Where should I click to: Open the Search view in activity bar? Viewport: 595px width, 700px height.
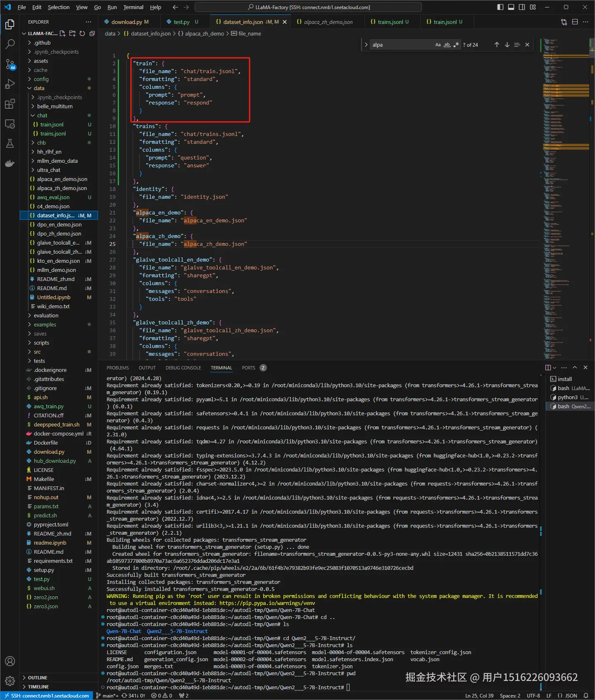coord(10,44)
